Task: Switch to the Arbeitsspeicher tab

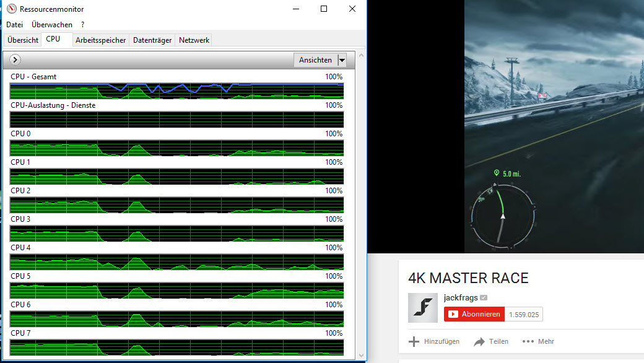Action: (100, 40)
